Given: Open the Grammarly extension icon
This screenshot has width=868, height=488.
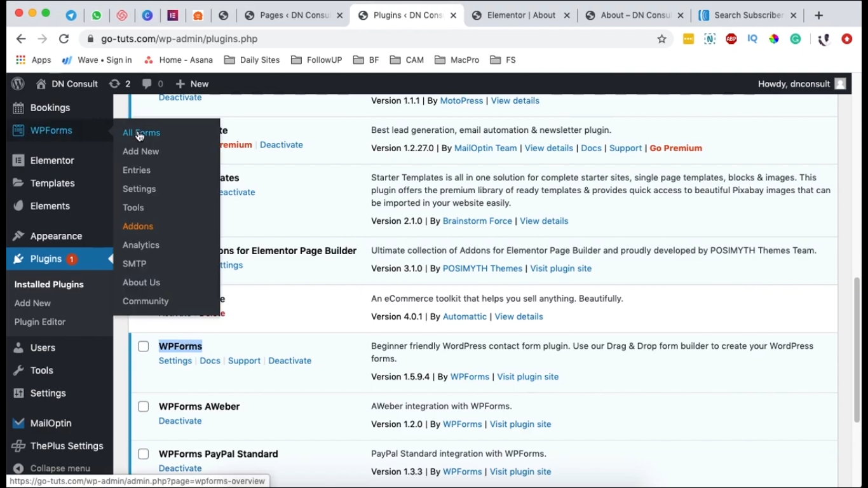Looking at the screenshot, I should point(796,39).
